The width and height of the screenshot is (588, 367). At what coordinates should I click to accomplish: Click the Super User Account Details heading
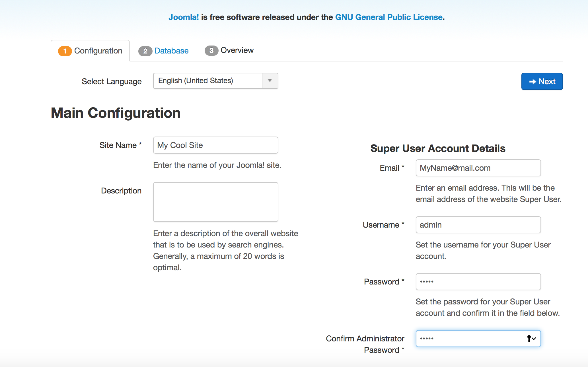[x=438, y=148]
